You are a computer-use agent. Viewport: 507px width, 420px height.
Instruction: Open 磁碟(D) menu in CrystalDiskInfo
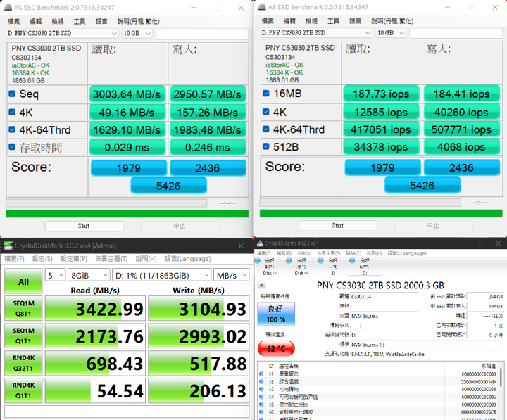(x=352, y=253)
